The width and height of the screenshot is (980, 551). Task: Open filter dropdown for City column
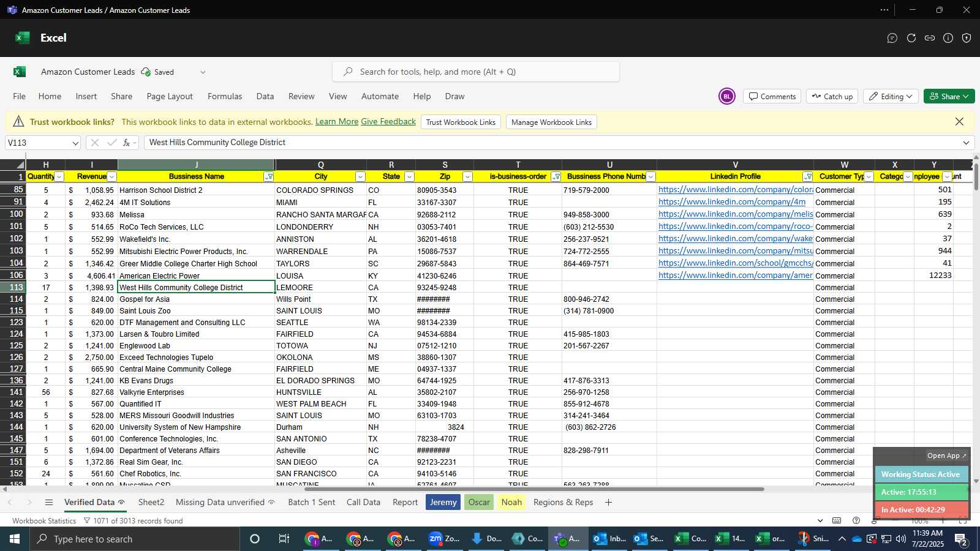(x=360, y=177)
